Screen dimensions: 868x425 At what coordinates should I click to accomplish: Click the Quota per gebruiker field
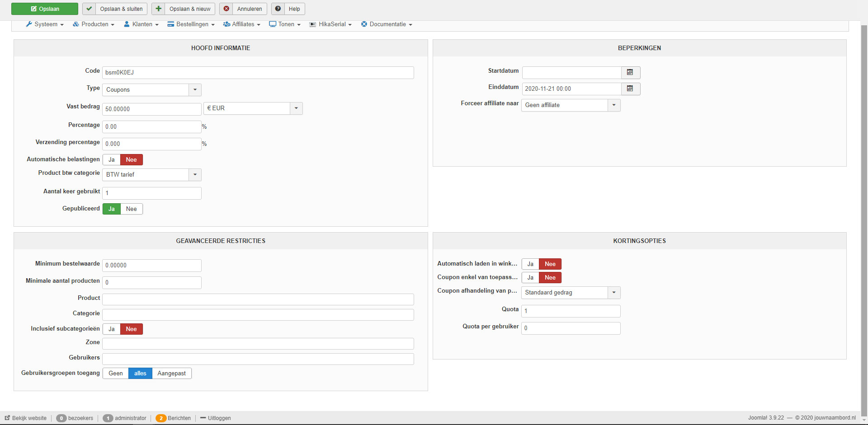(x=571, y=328)
